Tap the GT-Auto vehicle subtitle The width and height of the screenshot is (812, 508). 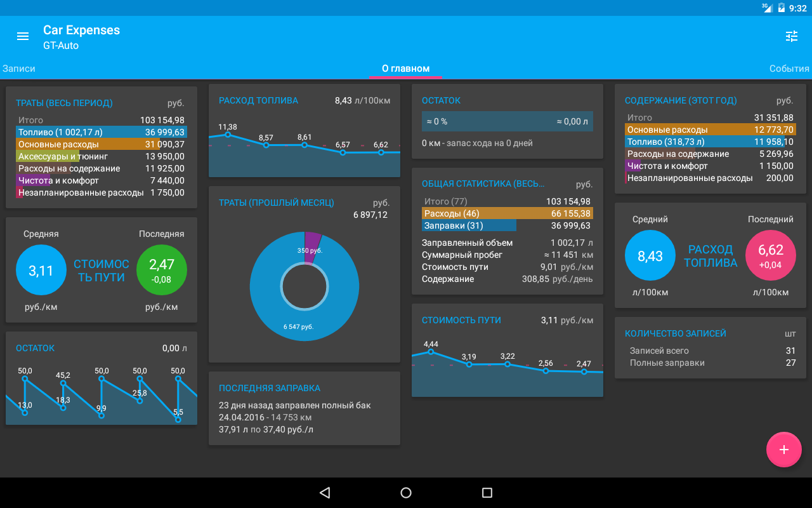coord(61,46)
